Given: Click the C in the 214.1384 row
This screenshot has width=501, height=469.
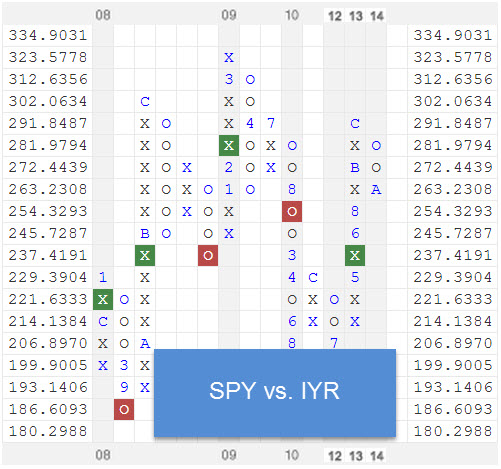Looking at the screenshot, I should (x=103, y=322).
